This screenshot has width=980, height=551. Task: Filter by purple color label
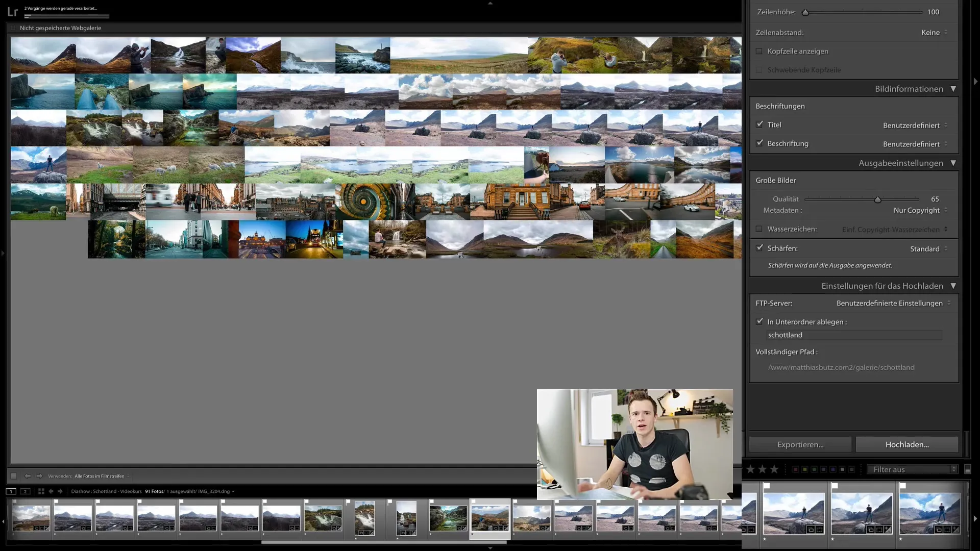[833, 469]
